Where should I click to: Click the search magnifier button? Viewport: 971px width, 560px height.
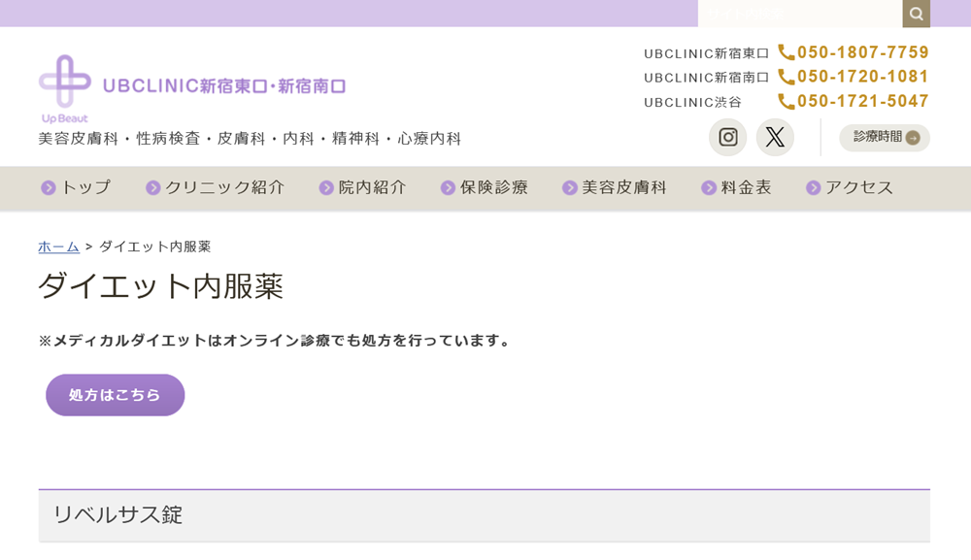coord(916,14)
